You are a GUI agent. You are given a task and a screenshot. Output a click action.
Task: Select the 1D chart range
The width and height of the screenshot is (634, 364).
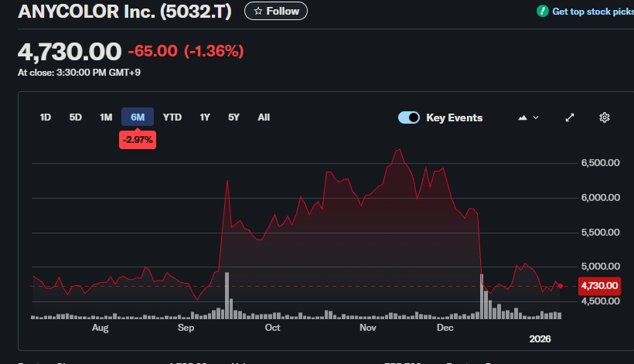click(46, 117)
